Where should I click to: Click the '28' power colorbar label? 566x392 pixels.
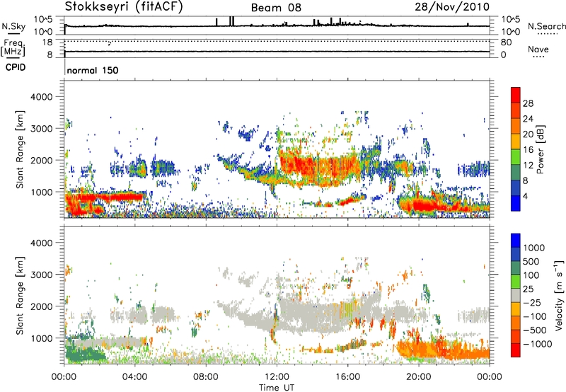[x=528, y=103]
